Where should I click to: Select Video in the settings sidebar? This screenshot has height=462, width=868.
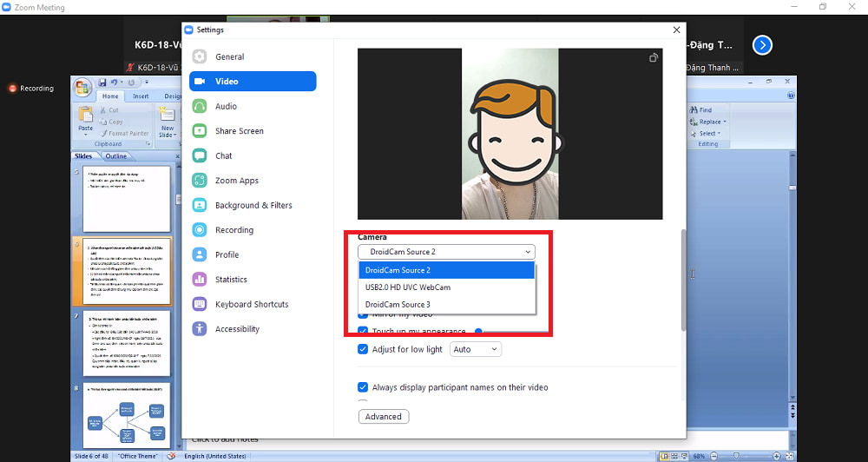(253, 82)
